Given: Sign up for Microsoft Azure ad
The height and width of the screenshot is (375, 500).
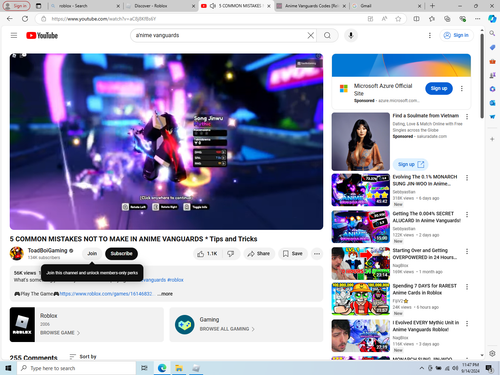Looking at the screenshot, I should (x=439, y=88).
